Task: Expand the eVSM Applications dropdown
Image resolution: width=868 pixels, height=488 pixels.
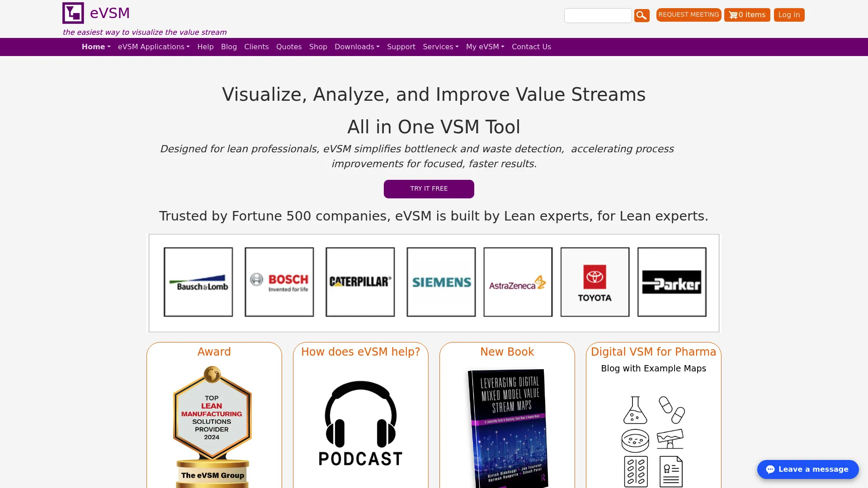Action: point(154,47)
